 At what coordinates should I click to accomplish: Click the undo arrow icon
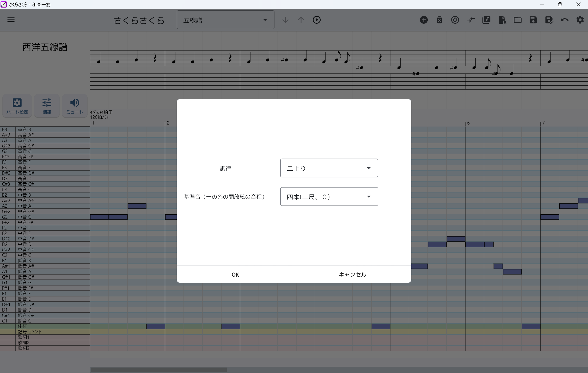(x=565, y=20)
